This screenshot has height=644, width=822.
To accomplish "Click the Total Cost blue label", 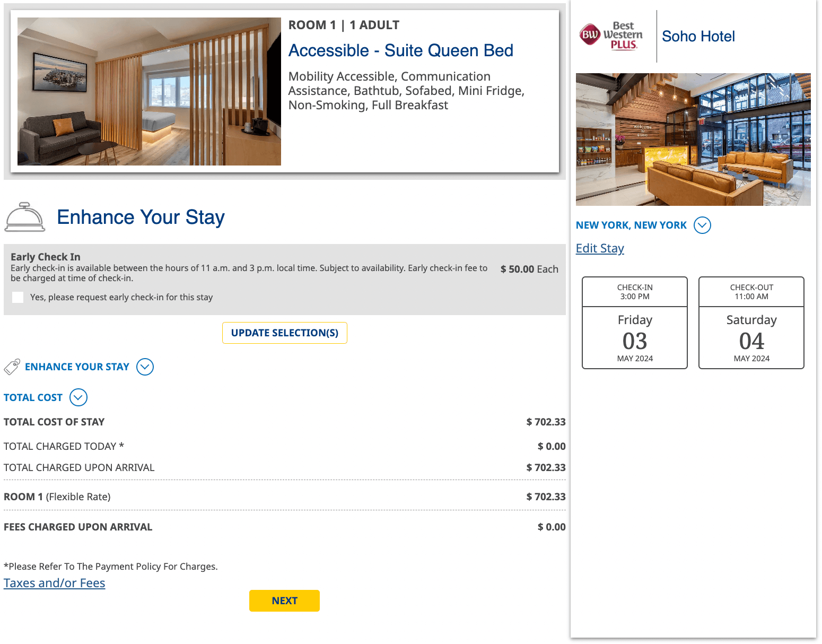I will tap(33, 397).
